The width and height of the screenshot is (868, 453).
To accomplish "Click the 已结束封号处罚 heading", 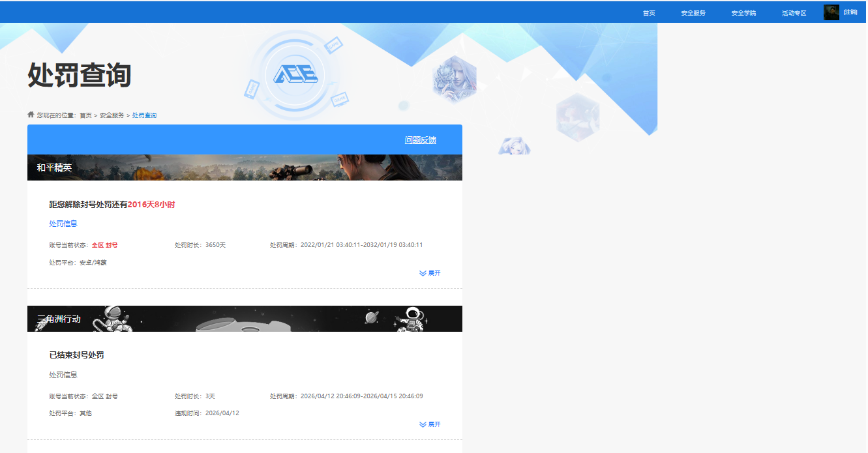I will (76, 355).
